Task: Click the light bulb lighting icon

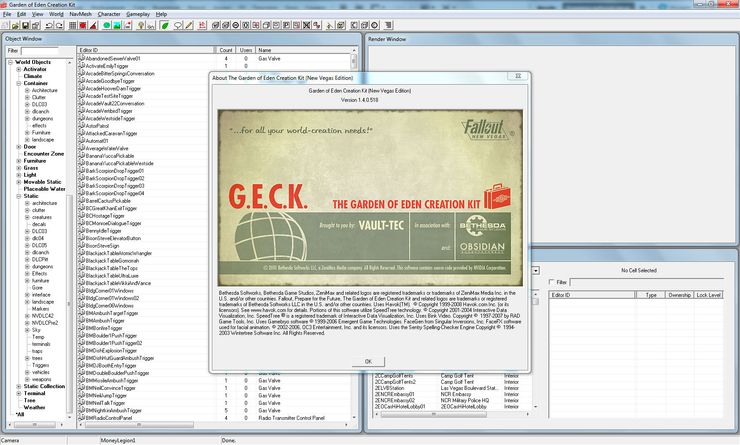Action: (141, 26)
